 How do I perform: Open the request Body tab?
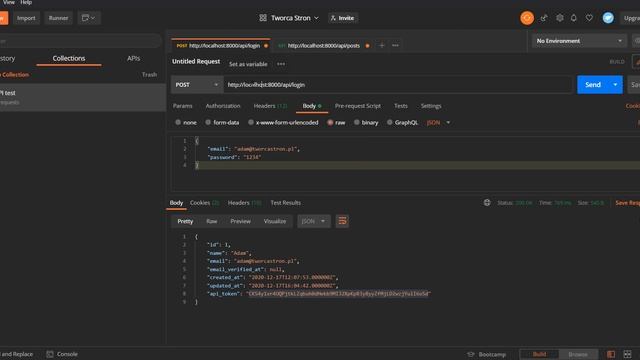tap(312, 106)
